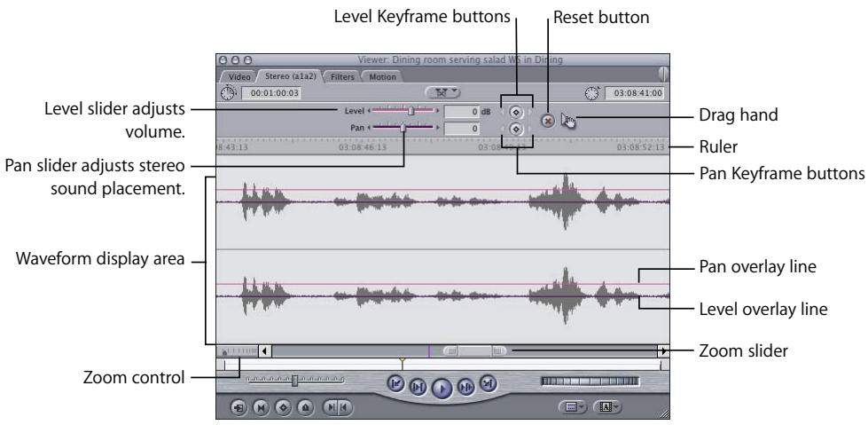This screenshot has width=868, height=425.
Task: Click ruler timecode 03:08:46:13
Action: [363, 148]
